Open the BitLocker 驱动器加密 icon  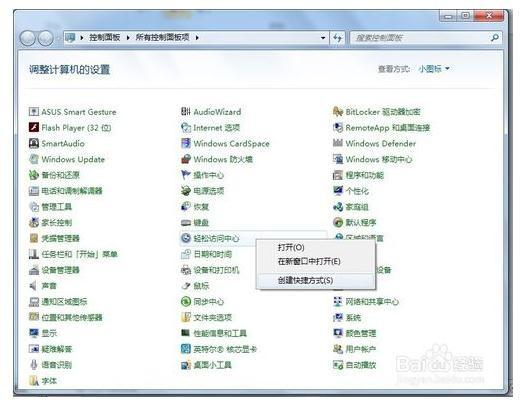[x=338, y=112]
